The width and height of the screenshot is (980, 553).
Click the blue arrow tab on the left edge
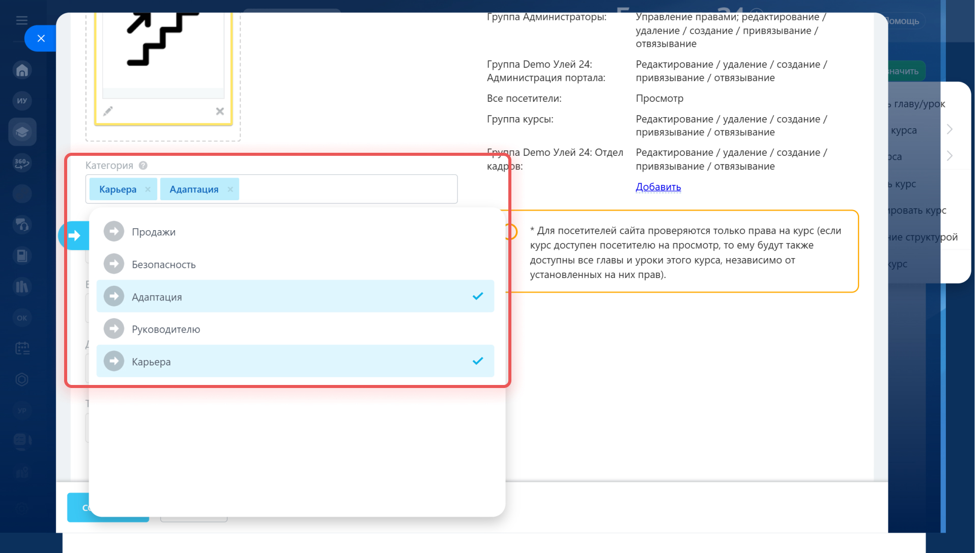[74, 235]
